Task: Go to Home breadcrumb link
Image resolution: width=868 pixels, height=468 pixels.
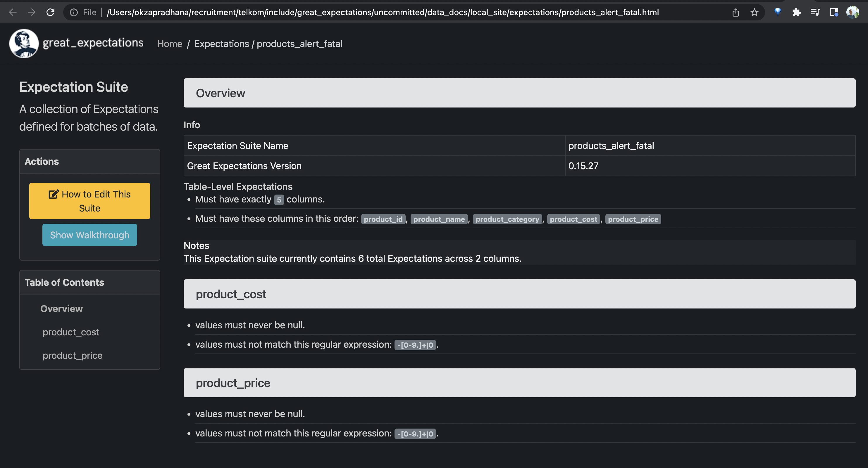Action: (170, 44)
